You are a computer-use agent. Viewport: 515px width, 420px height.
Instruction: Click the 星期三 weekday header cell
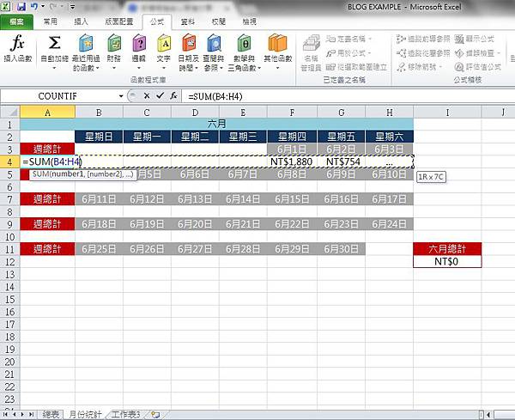coord(243,137)
